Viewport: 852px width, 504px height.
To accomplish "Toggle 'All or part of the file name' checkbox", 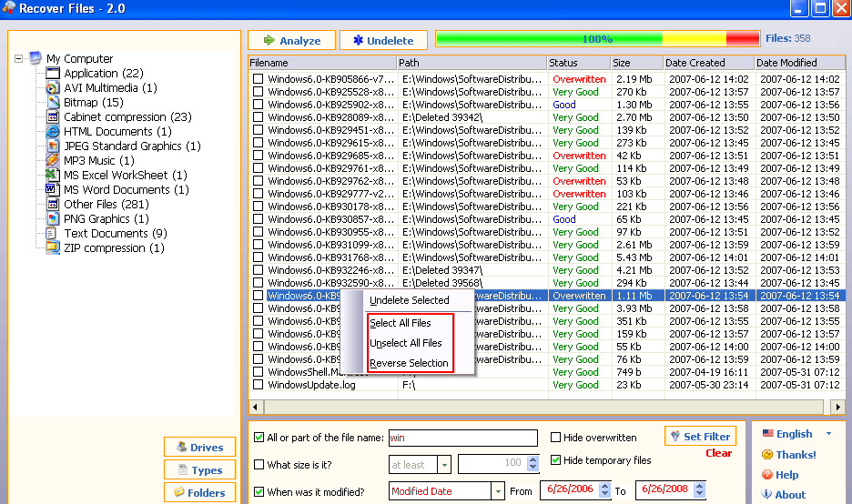I will point(259,438).
